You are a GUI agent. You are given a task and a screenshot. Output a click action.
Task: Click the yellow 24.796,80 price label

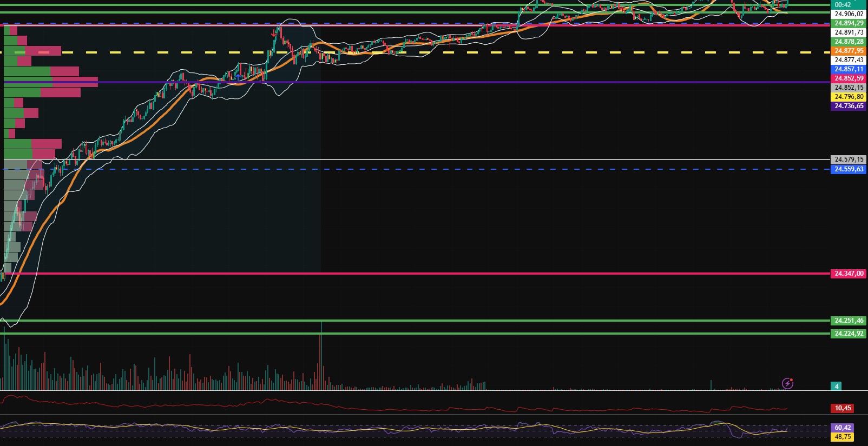point(849,97)
